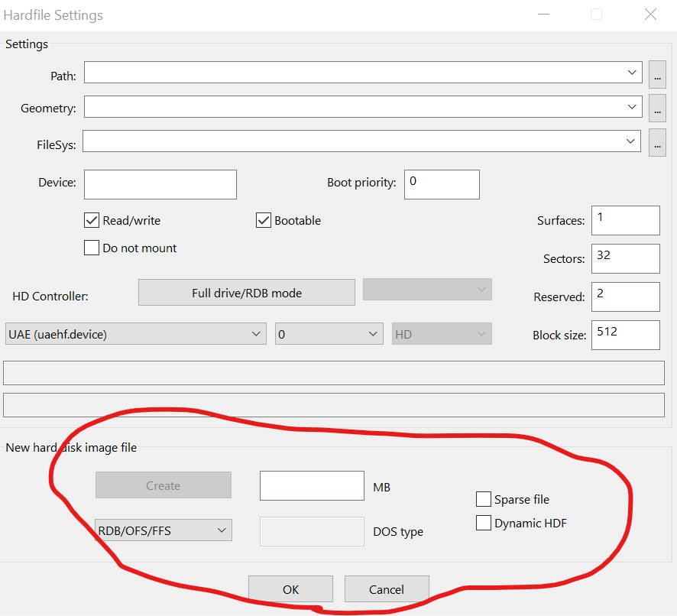This screenshot has width=677, height=616.
Task: Expand the FileSys dropdown
Action: tap(632, 141)
